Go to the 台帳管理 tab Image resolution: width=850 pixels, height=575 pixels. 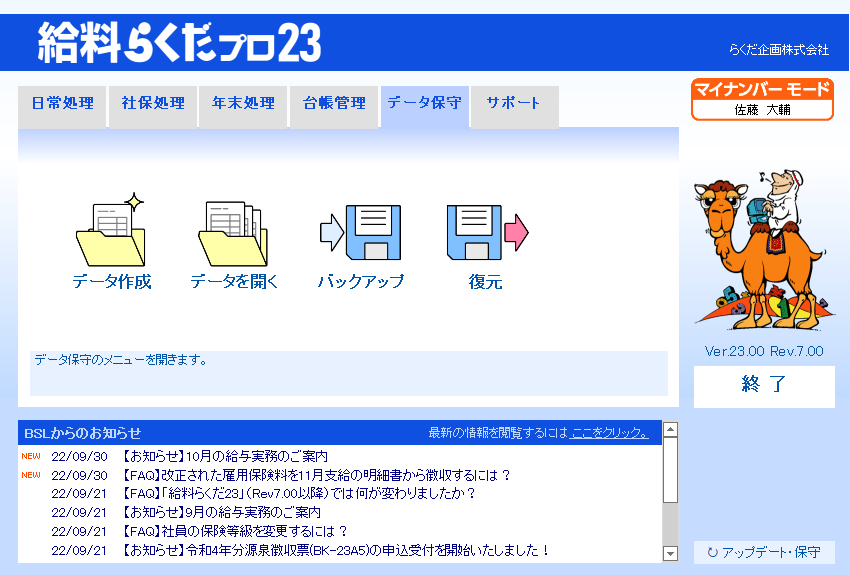[x=334, y=106]
